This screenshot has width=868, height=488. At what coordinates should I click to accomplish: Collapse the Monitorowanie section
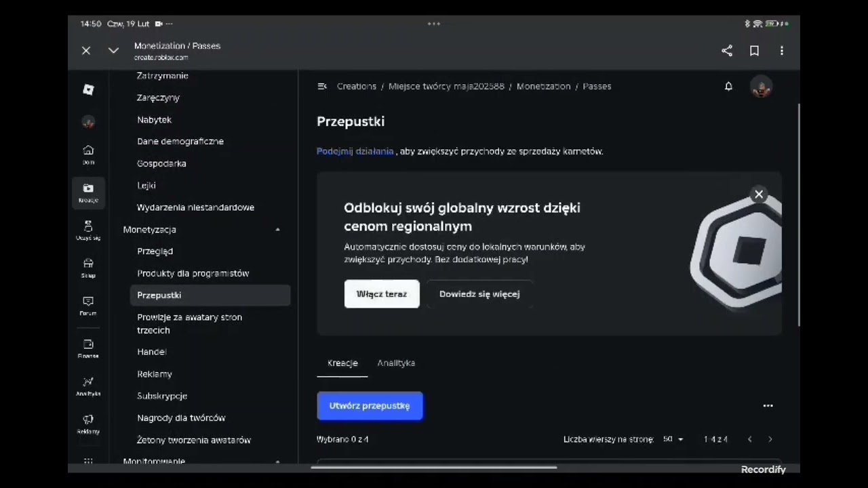277,462
